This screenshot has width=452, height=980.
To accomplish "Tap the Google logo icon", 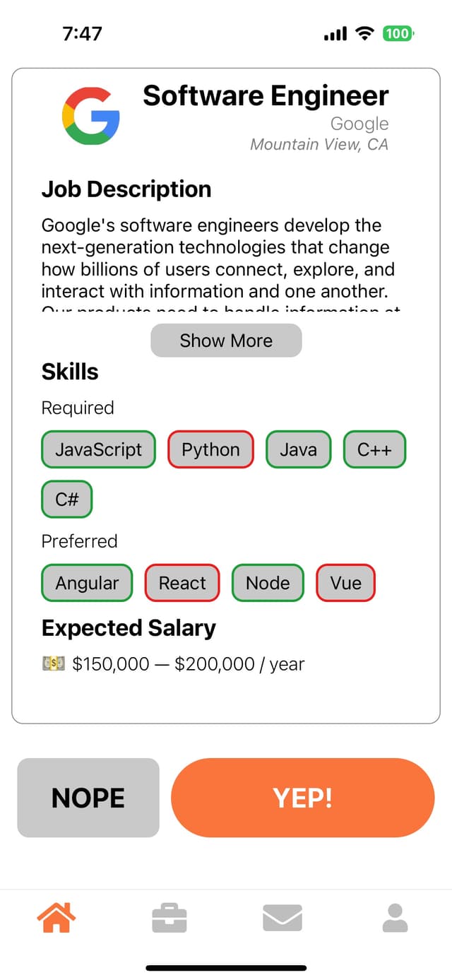I will tap(90, 116).
